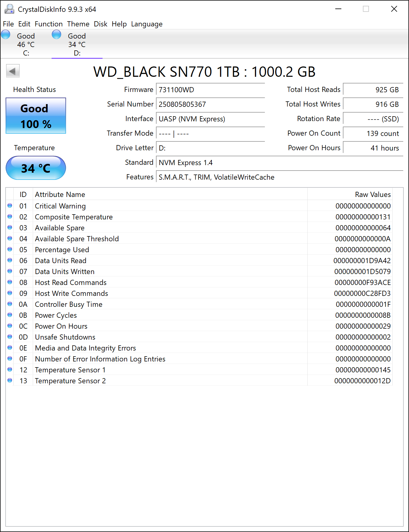Open the File menu
Viewport: 409px width, 532px height.
coord(8,24)
